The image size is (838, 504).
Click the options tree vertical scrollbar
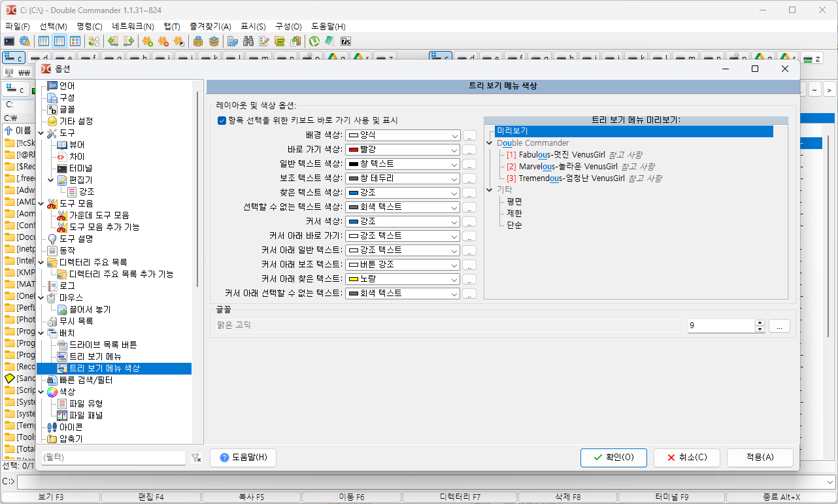pos(197,189)
